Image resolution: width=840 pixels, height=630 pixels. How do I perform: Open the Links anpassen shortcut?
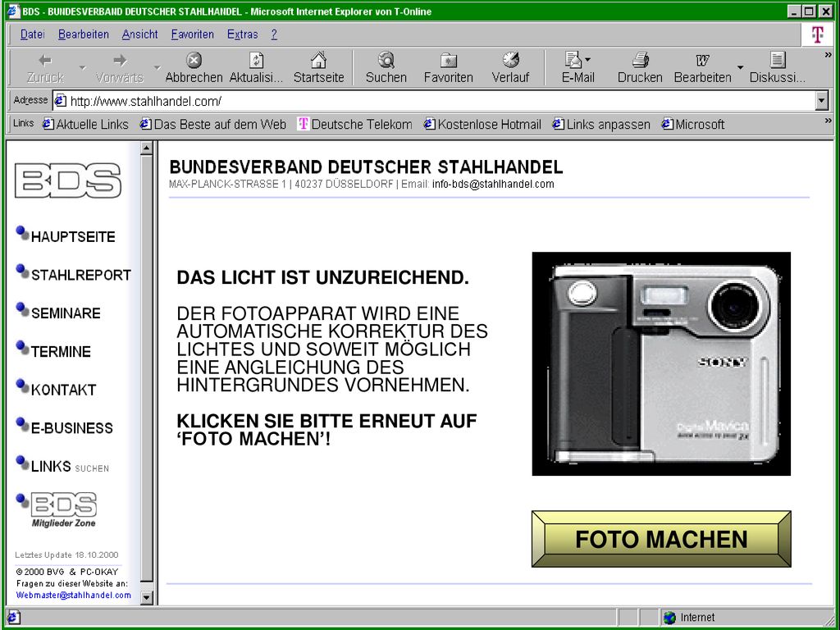pyautogui.click(x=601, y=125)
